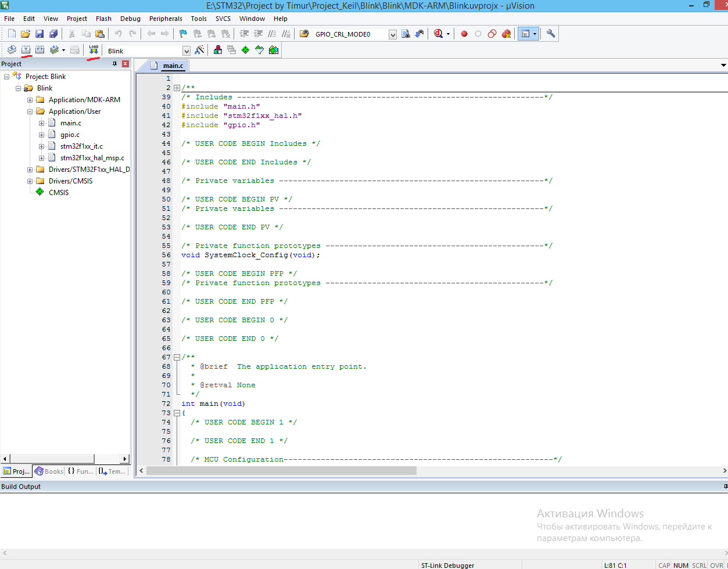
Task: Click Kill All Breakpoints icon
Action: point(506,34)
